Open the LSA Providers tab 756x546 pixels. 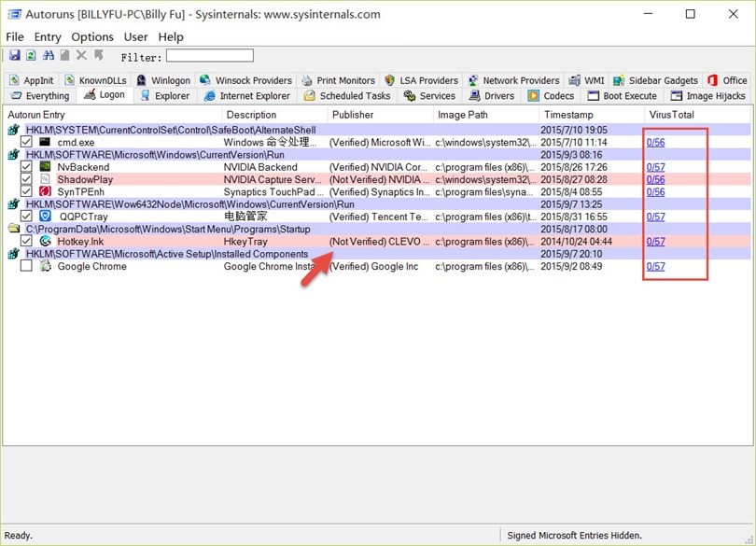422,80
